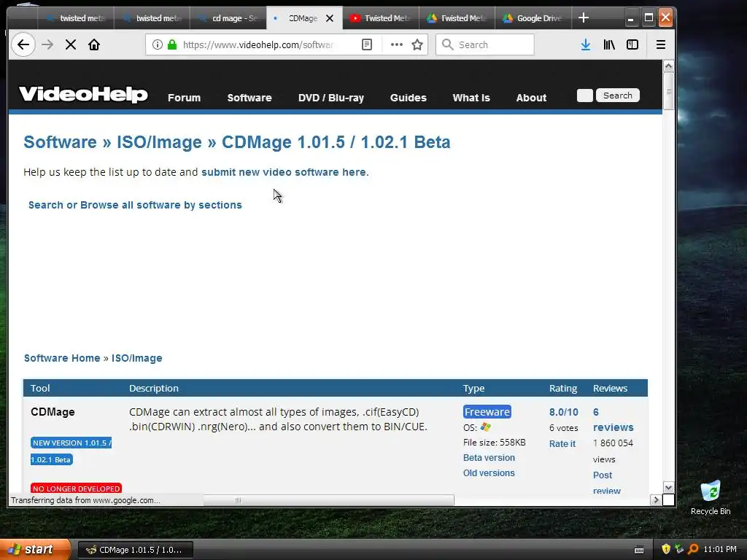This screenshot has width=747, height=560.
Task: Open a new tab with plus button
Action: (x=583, y=18)
